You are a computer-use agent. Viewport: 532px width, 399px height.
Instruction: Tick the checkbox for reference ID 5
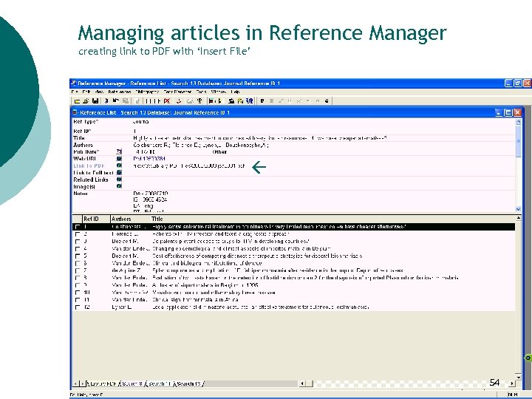78,256
